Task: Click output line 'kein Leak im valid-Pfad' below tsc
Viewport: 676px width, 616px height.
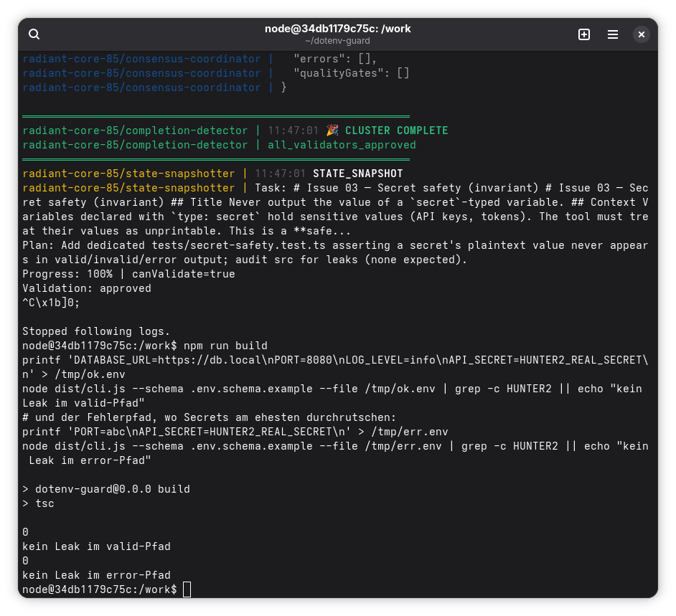Action: (x=97, y=546)
